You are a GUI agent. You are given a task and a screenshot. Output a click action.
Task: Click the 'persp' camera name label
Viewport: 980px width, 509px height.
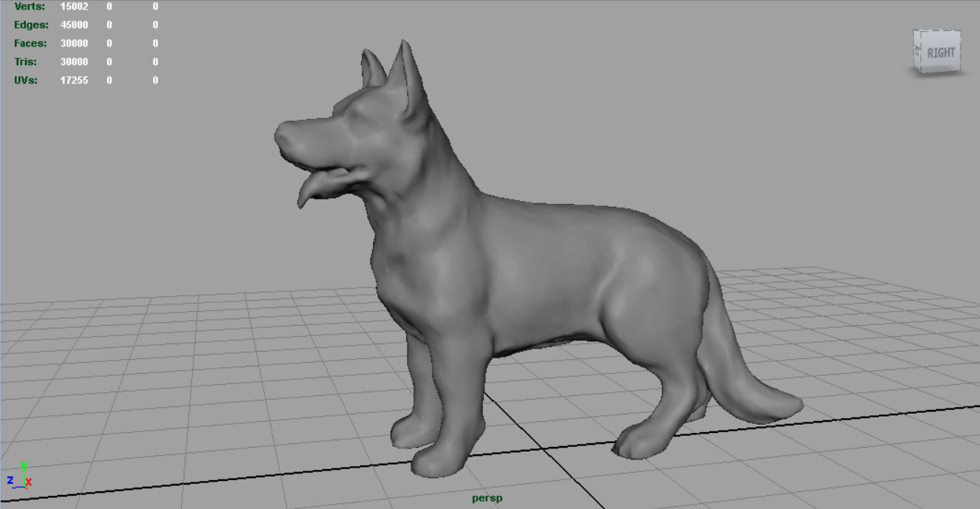pyautogui.click(x=487, y=498)
